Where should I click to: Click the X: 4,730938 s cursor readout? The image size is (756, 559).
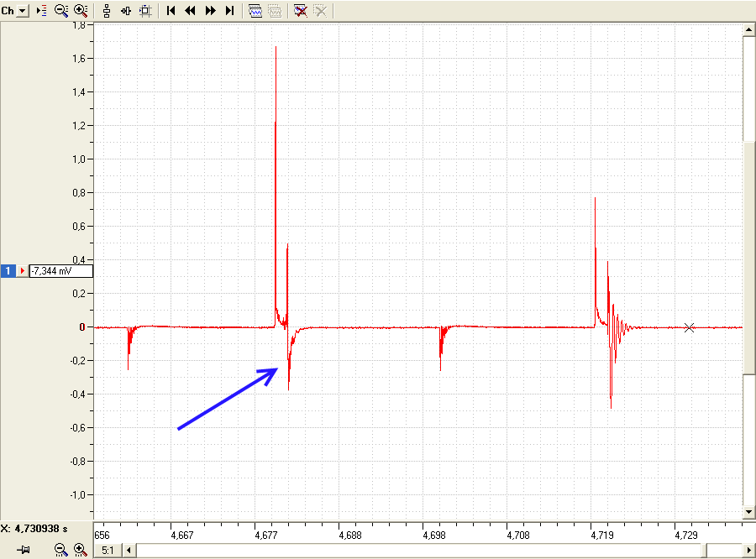34,529
